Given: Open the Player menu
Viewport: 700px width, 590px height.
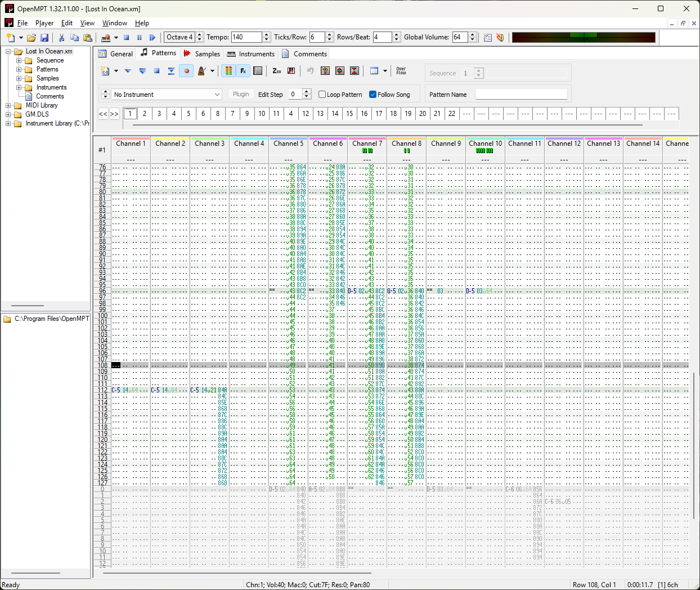Looking at the screenshot, I should 44,23.
